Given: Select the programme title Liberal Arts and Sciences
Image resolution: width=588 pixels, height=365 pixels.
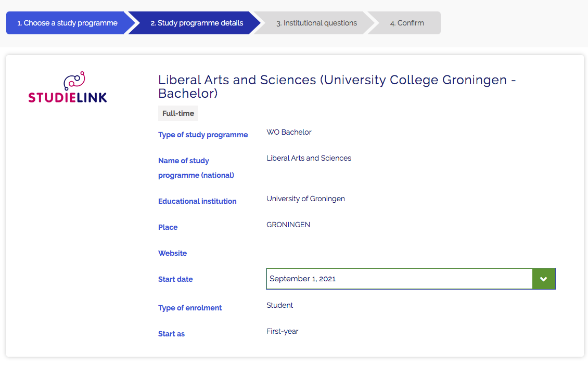Looking at the screenshot, I should point(337,86).
